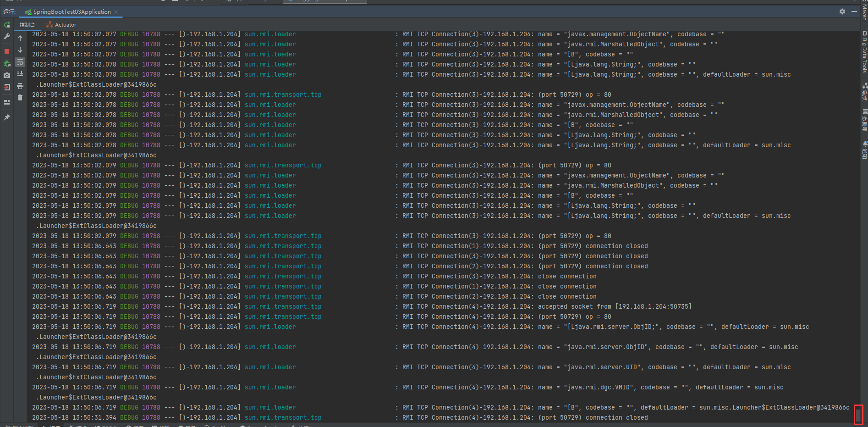Open the 端点 endpoints side panel
This screenshot has height=427, width=868.
coord(864,91)
